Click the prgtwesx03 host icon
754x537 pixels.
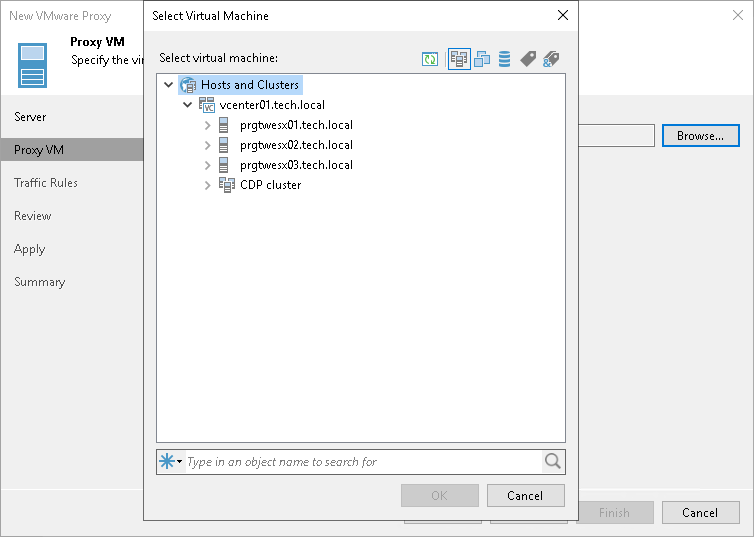pyautogui.click(x=224, y=165)
